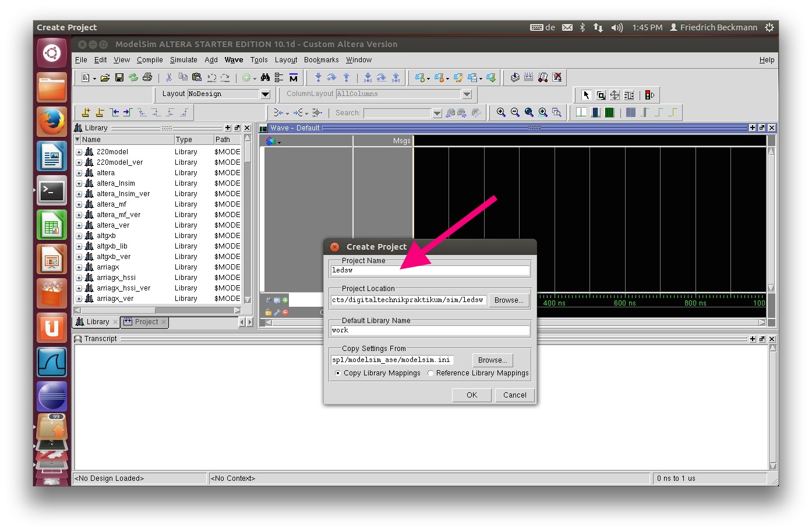Screen dimensions: 812x532
Task: Click the binoculars Find icon
Action: click(265, 77)
